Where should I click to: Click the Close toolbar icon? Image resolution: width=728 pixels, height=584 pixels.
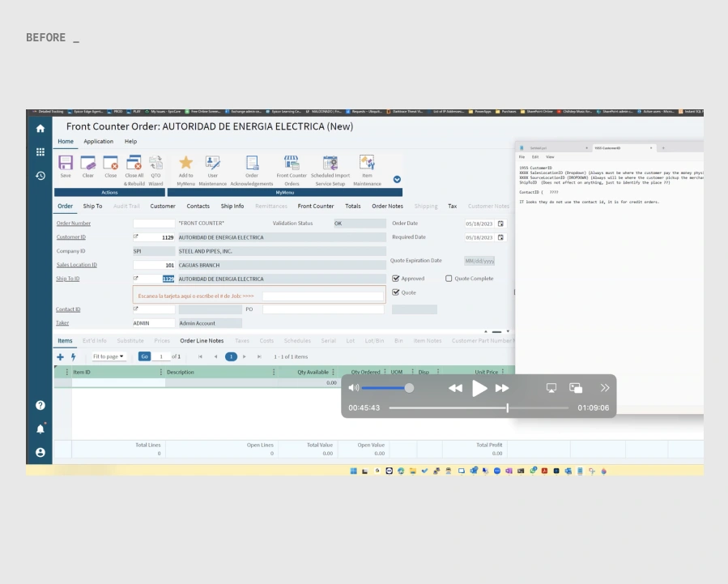[110, 163]
